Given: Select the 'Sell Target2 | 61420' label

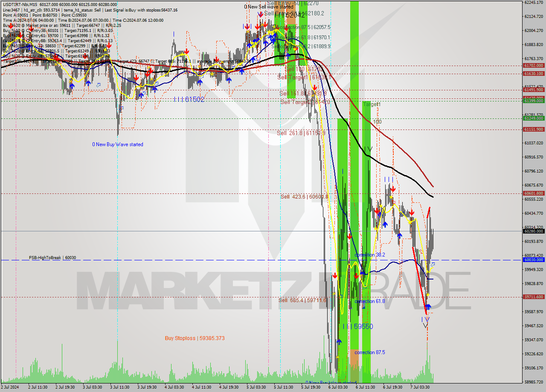Looking at the screenshot, I should coord(305,102).
